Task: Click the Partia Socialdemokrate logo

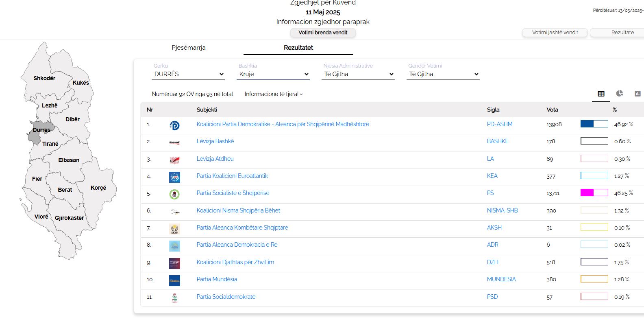Action: click(x=174, y=298)
